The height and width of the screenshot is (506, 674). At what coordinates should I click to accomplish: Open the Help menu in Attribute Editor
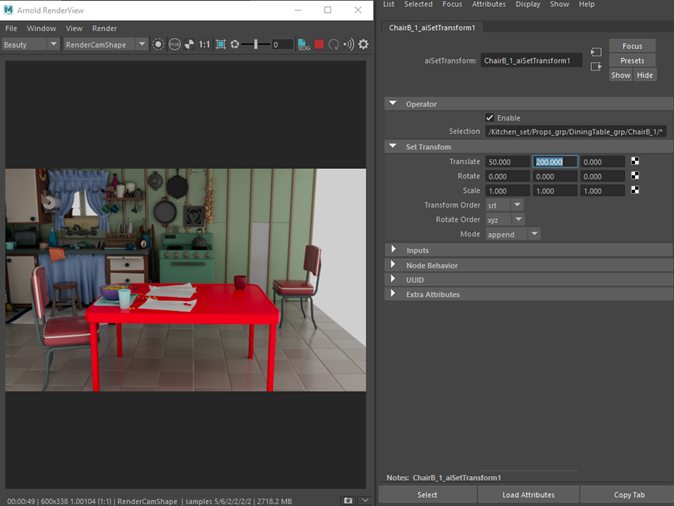coord(587,4)
